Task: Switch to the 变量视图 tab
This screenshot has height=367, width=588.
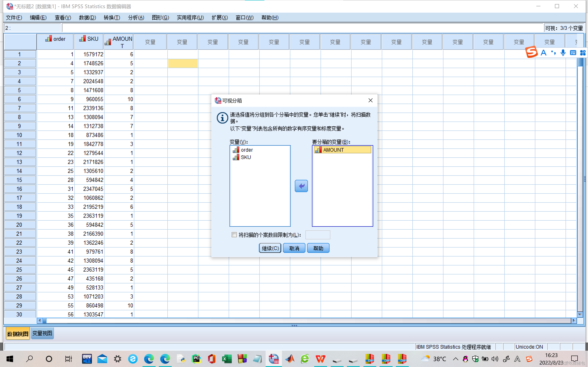Action: pos(42,334)
